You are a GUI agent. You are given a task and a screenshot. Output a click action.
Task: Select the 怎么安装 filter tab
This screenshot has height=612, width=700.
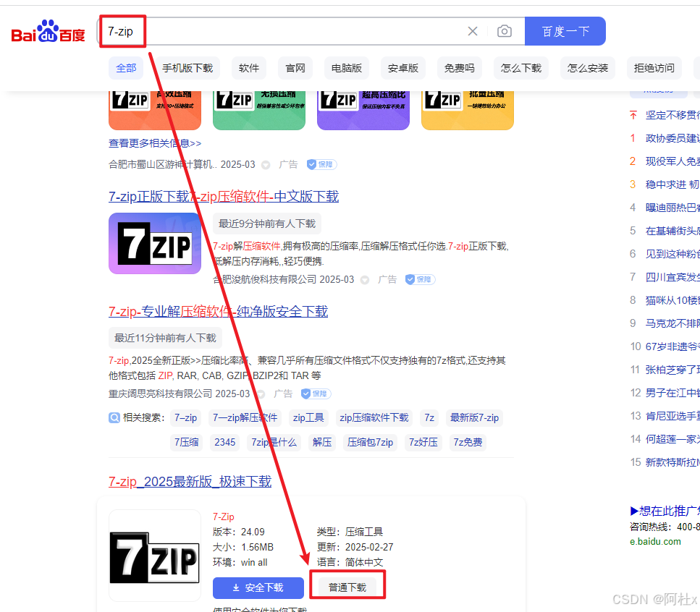point(588,68)
